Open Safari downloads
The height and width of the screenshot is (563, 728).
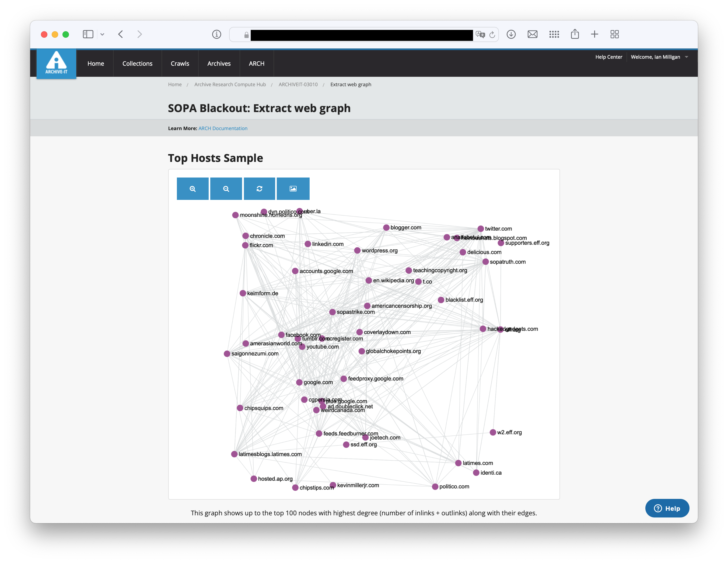point(511,34)
